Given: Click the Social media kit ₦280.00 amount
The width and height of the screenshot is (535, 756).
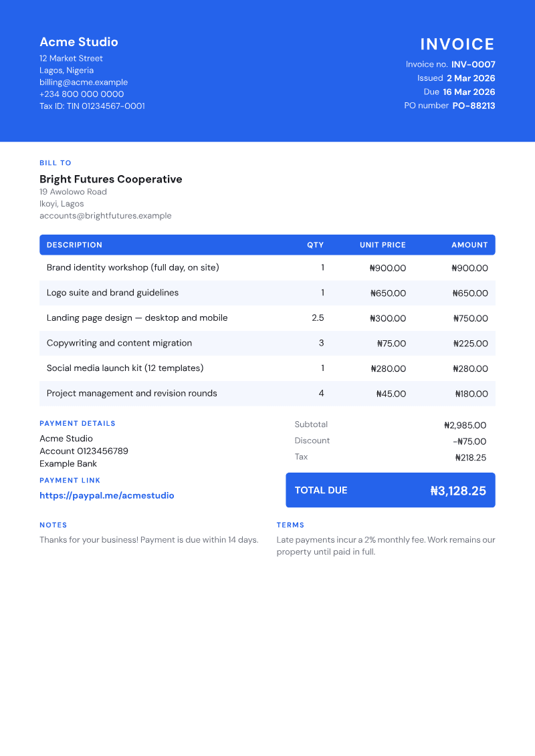Looking at the screenshot, I should pos(470,369).
